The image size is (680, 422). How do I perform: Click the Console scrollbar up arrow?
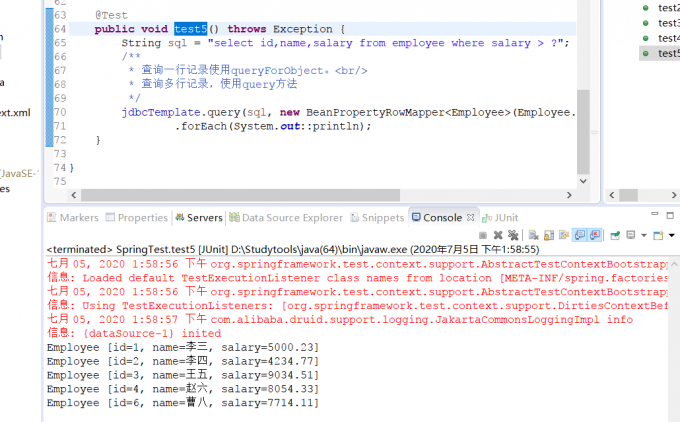674,263
